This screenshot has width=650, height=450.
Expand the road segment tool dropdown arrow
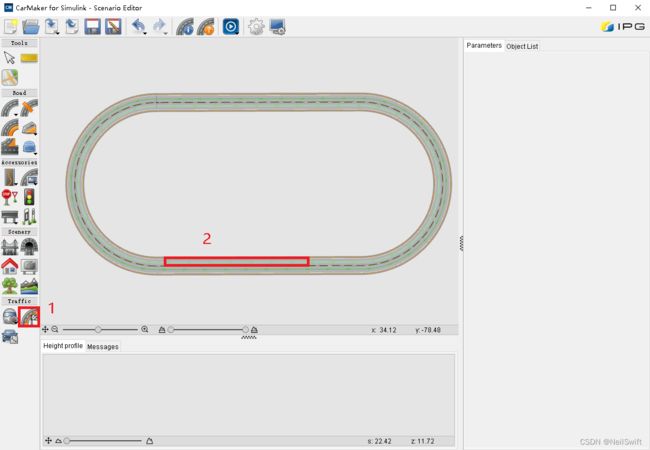[16, 114]
